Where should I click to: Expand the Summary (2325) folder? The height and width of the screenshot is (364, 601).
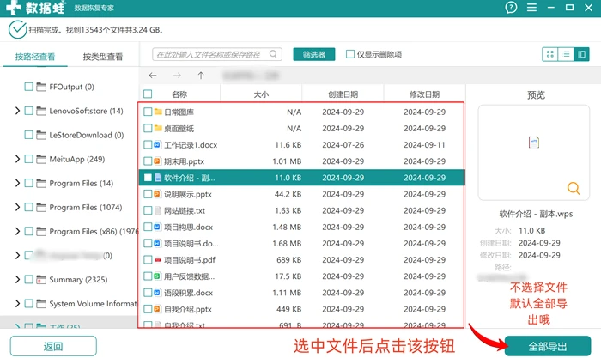tap(17, 279)
